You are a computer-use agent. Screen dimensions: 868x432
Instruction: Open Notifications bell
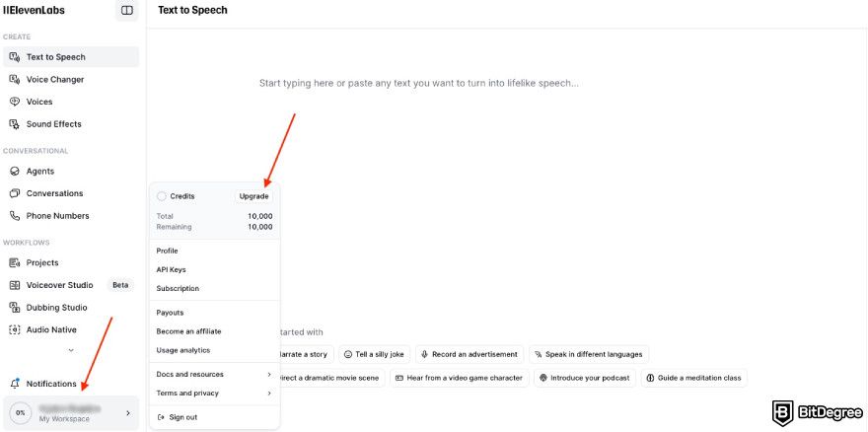point(50,384)
